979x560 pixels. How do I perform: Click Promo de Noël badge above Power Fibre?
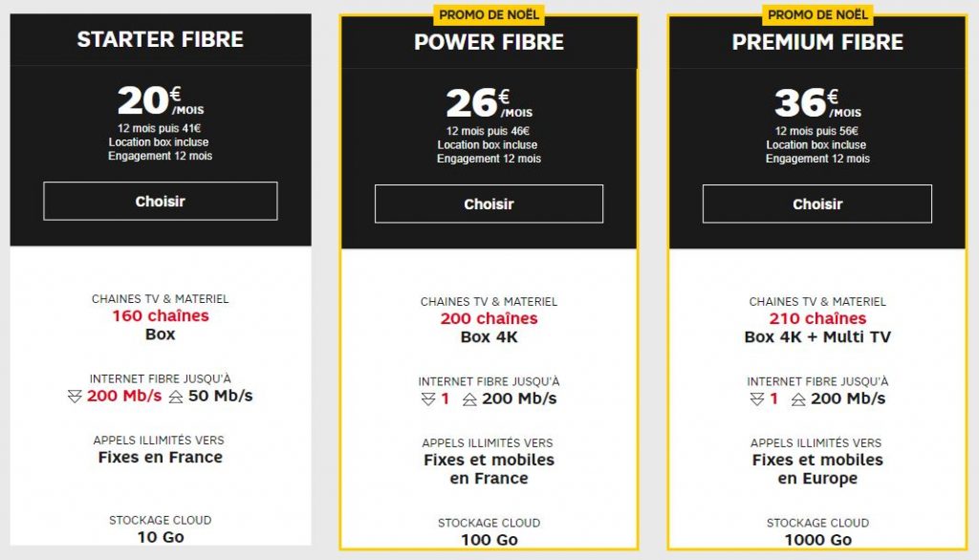pyautogui.click(x=489, y=14)
